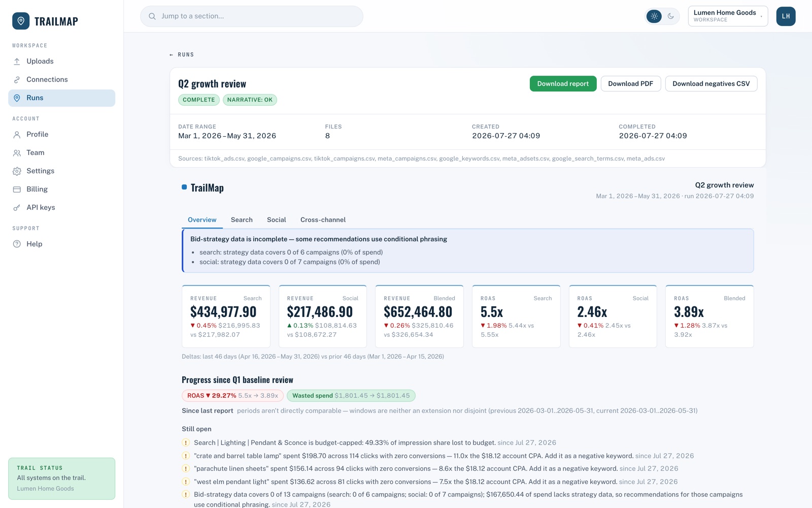
Task: Click the Help question-mark icon
Action: [x=17, y=244]
